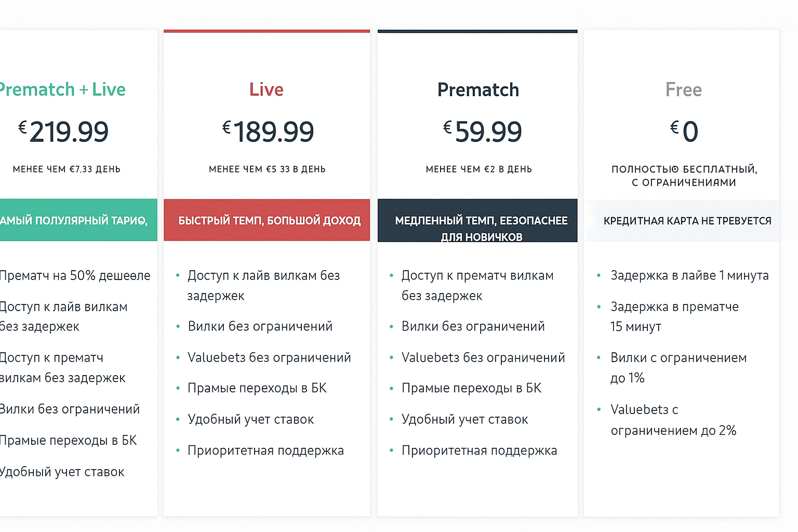Click "Кредитная карта не требуется" banner
The image size is (798, 532).
click(x=687, y=221)
